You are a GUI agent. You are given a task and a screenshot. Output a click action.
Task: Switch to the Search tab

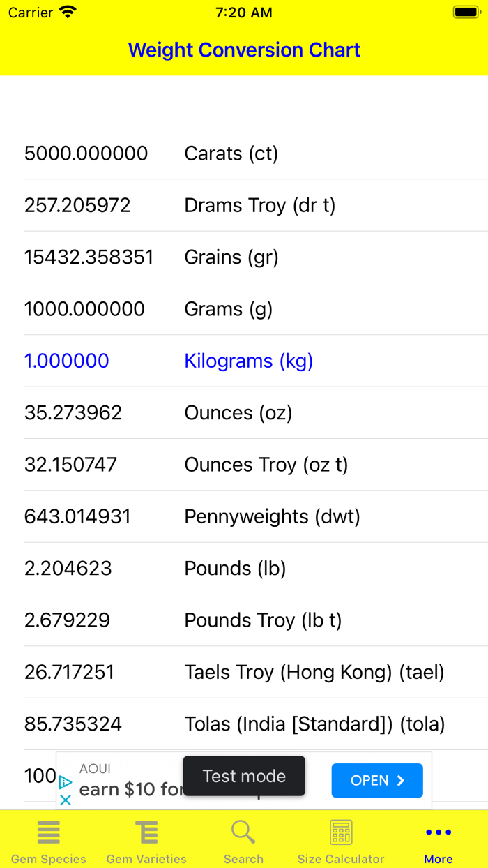pos(243,841)
